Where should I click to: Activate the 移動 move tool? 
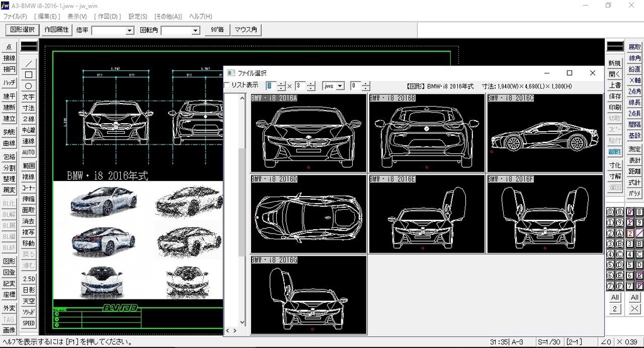(x=28, y=243)
